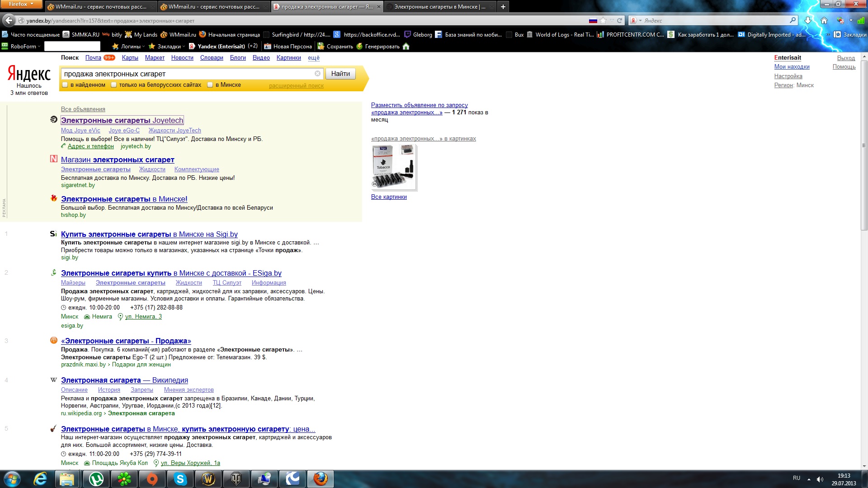The width and height of the screenshot is (868, 488).
Task: Show hidden tray icons arrow
Action: pos(809,479)
